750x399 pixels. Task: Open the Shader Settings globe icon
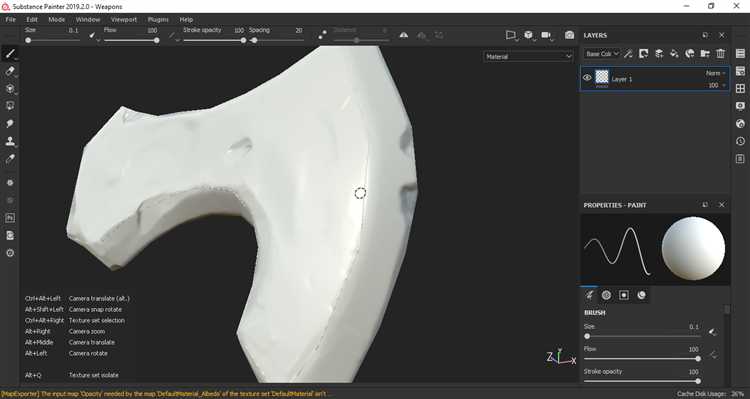click(x=740, y=123)
